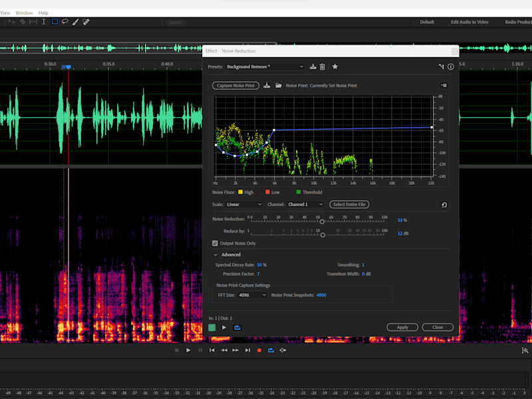Open FFT Size dropdown 4096
This screenshot has width=532, height=399.
click(252, 295)
